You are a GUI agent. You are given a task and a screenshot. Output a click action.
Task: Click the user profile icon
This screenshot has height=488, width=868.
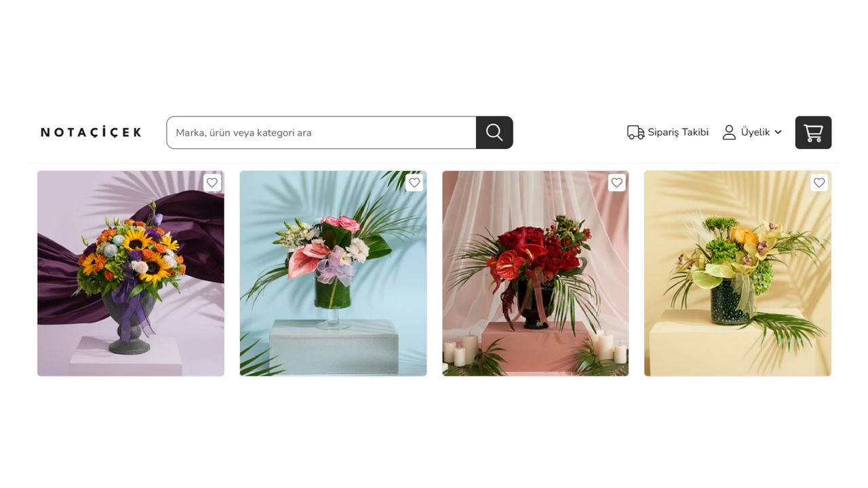pos(729,132)
